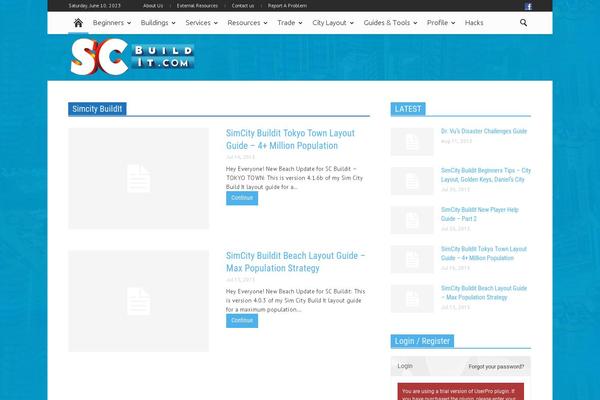
Task: Click the date Saturday, June 10, 2023
Action: [x=95, y=6]
